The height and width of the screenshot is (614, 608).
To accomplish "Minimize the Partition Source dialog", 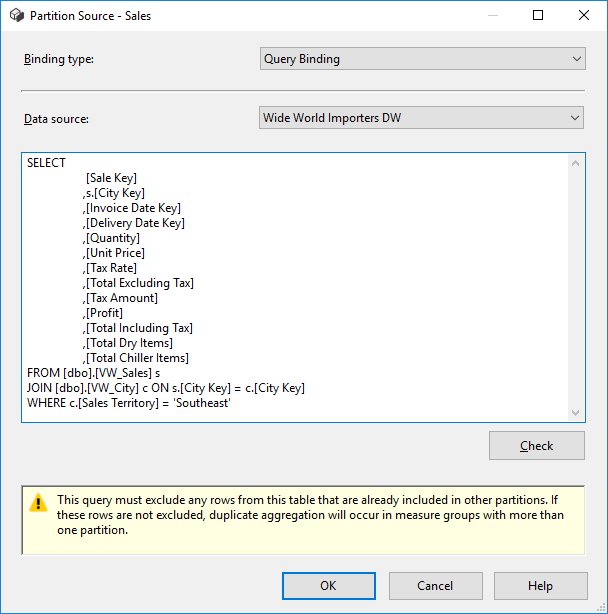I will click(492, 16).
